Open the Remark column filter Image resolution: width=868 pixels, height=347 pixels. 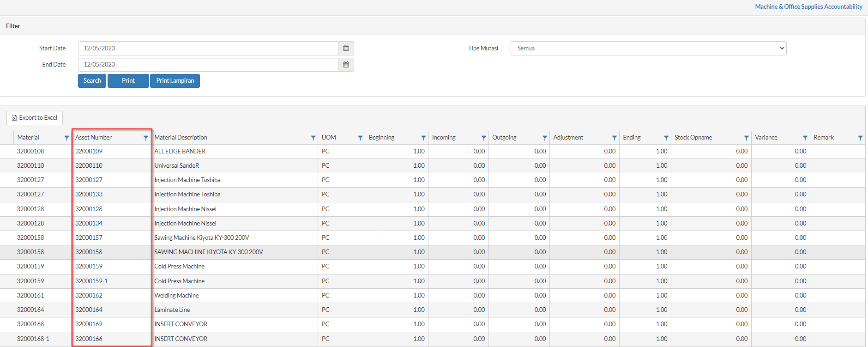(x=860, y=138)
